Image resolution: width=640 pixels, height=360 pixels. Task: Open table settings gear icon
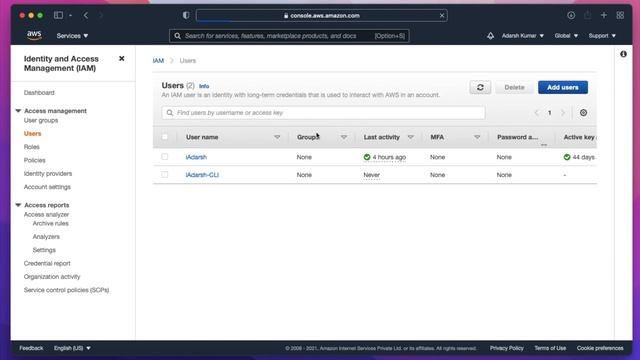(583, 113)
